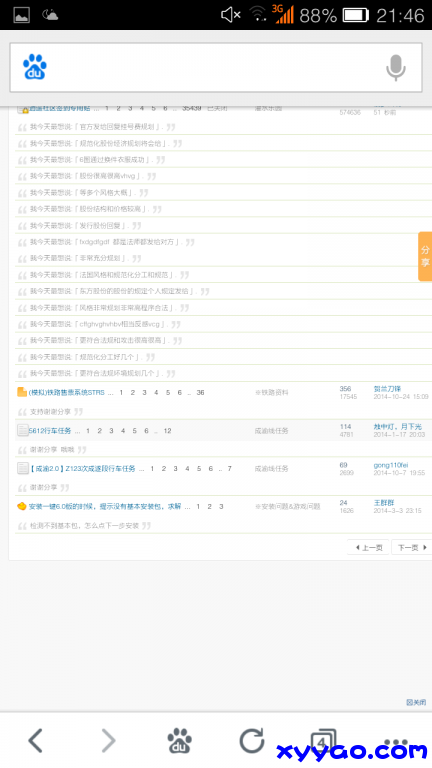This screenshot has height=768, width=432.
Task: View the profile of user gong110fei
Action: click(x=391, y=465)
